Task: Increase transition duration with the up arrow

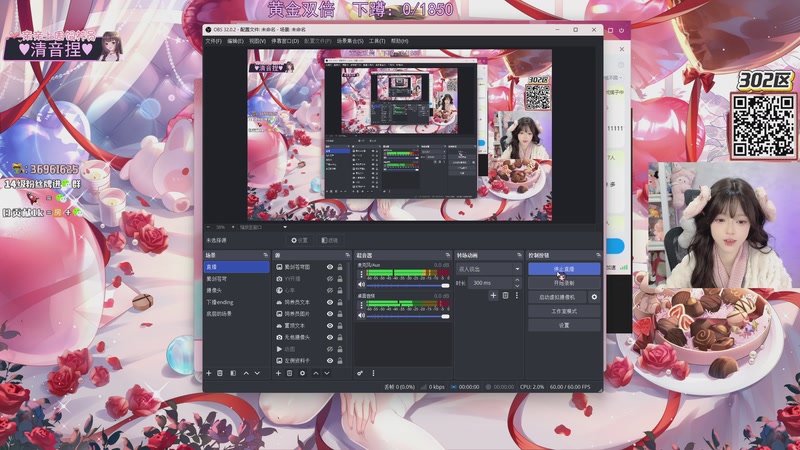Action: coord(517,280)
